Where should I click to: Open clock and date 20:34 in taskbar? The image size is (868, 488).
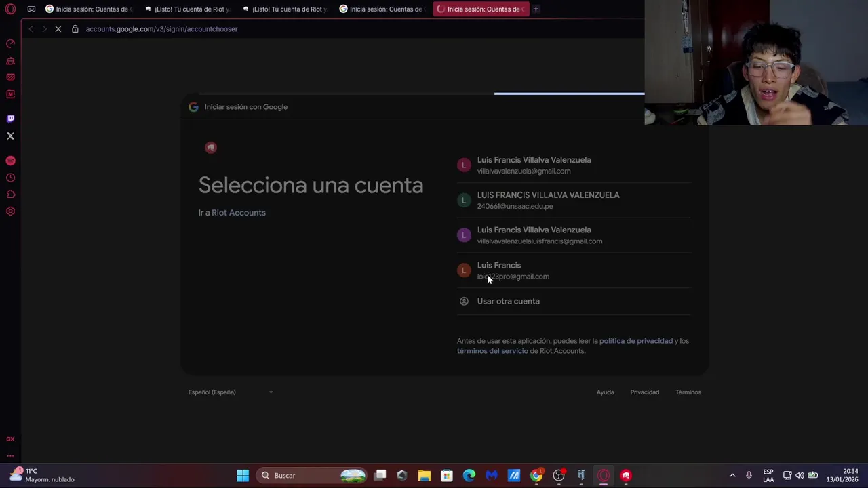[x=842, y=475]
